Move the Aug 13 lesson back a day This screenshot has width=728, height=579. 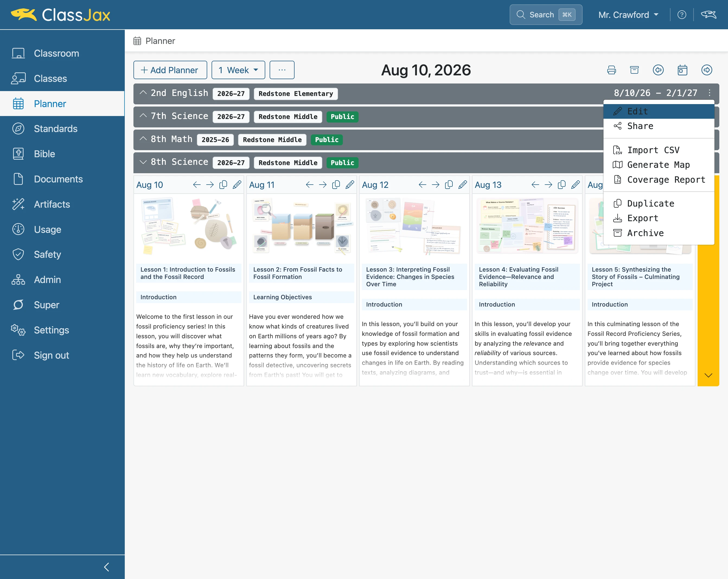(535, 185)
